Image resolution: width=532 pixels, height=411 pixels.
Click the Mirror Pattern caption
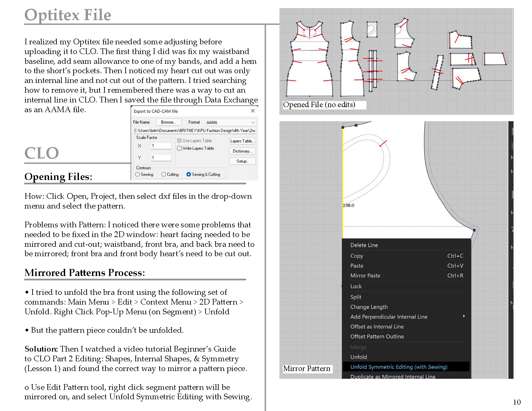click(x=307, y=369)
